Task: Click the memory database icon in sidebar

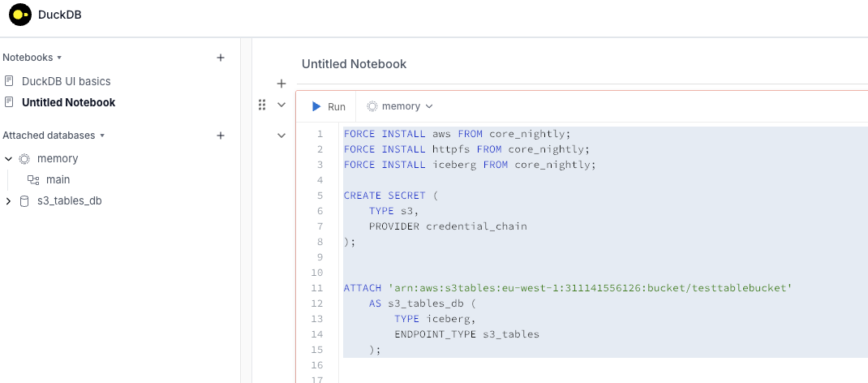Action: tap(24, 159)
